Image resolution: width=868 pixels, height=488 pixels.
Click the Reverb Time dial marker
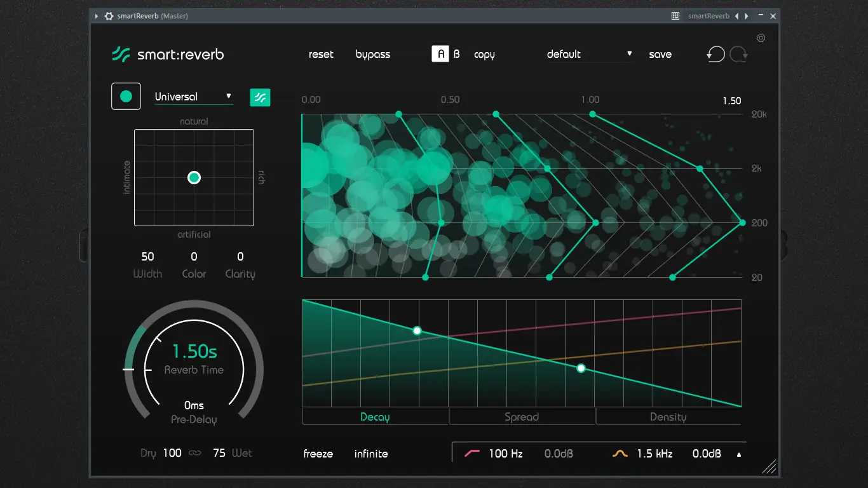tap(128, 369)
